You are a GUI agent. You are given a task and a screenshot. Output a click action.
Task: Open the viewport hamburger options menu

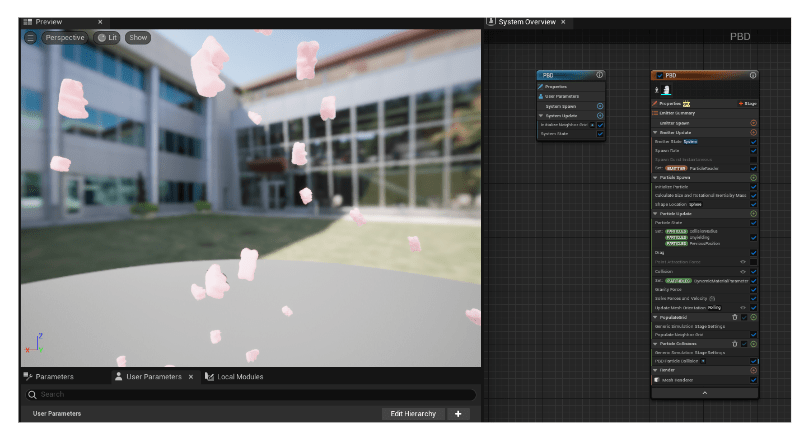pos(30,37)
